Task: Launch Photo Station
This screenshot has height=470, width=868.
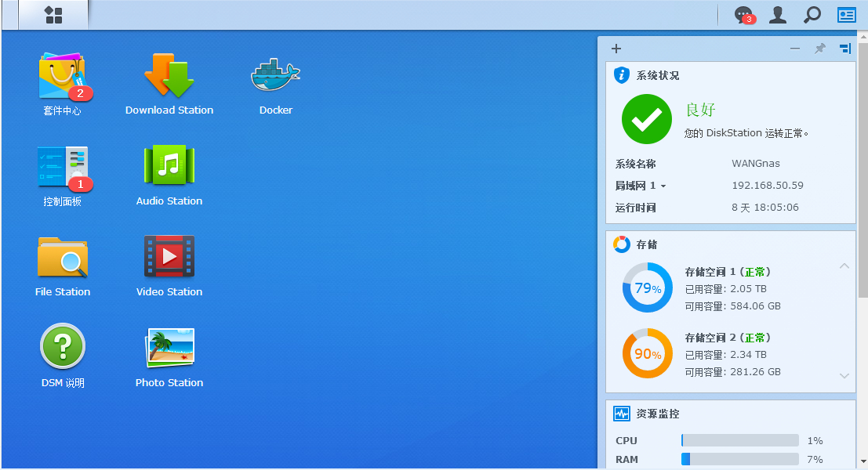Action: click(x=170, y=347)
